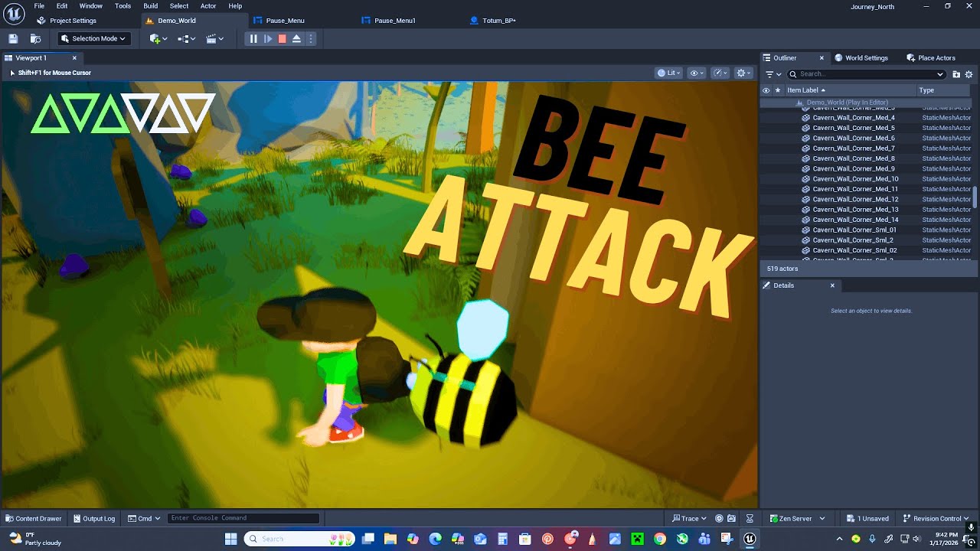Click Unreal Engine taskbar icon
This screenshot has width=980, height=551.
(x=750, y=539)
